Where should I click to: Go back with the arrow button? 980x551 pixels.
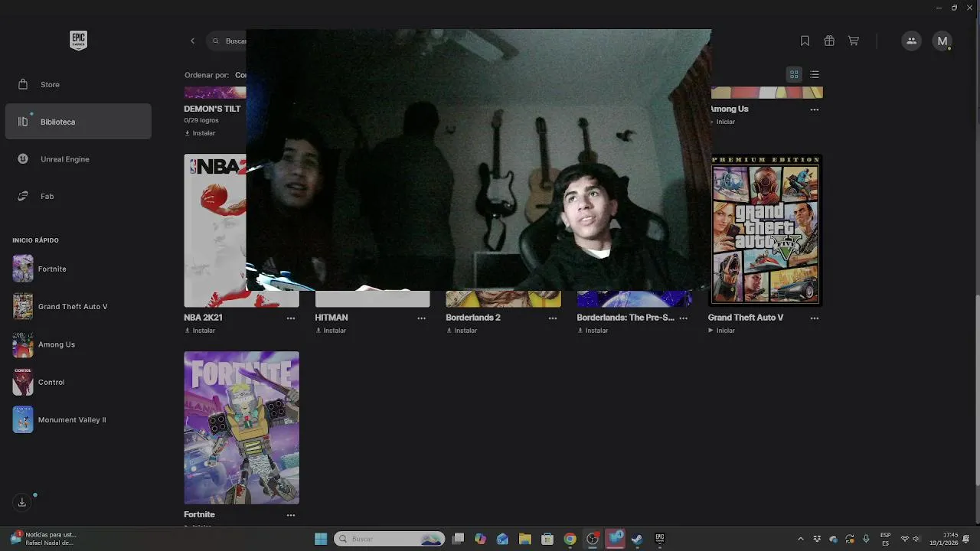tap(192, 41)
